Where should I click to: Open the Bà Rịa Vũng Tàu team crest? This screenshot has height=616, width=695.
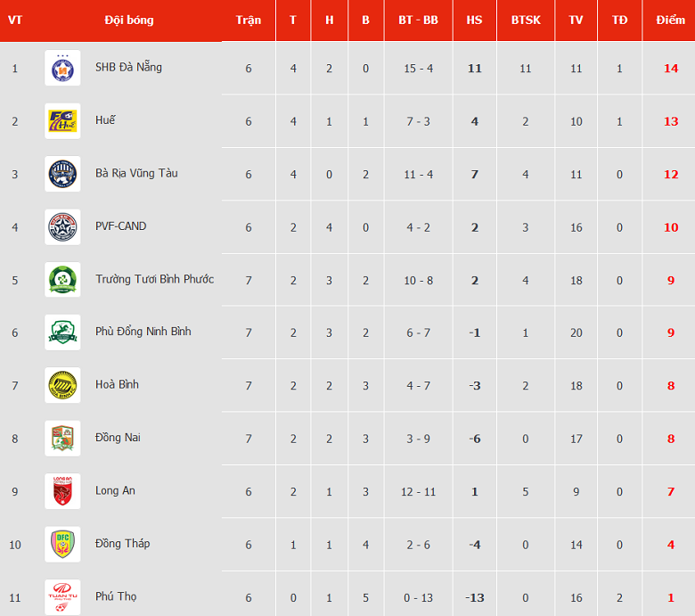[62, 174]
